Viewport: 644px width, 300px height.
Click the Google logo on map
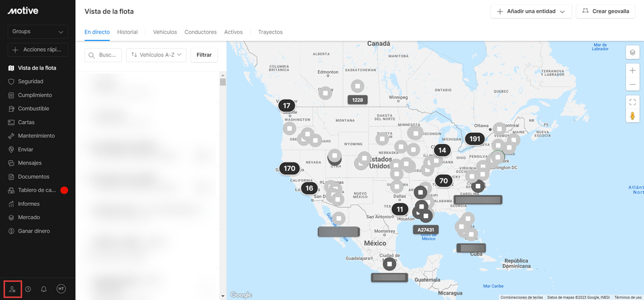(241, 295)
